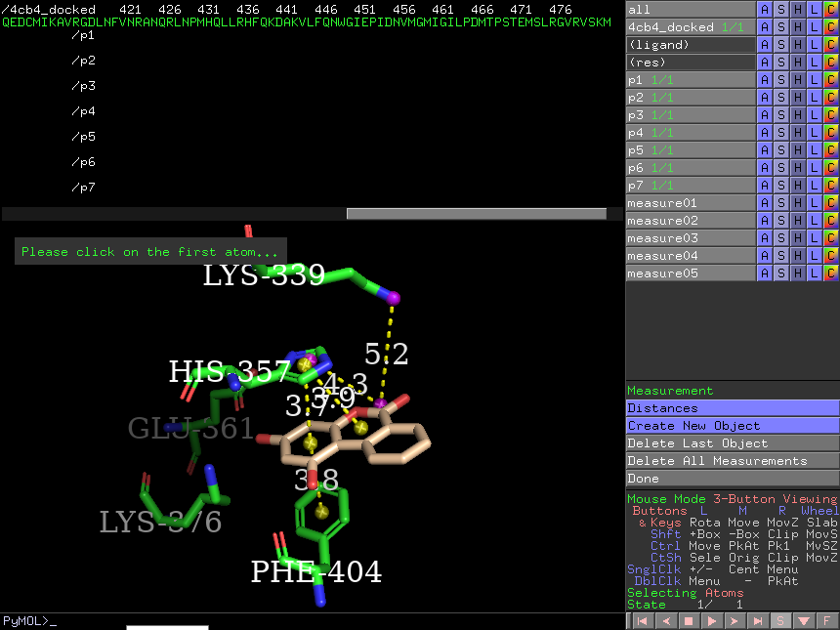Select Distances in the Measurement panel
Viewport: 840px width, 630px height.
click(732, 408)
